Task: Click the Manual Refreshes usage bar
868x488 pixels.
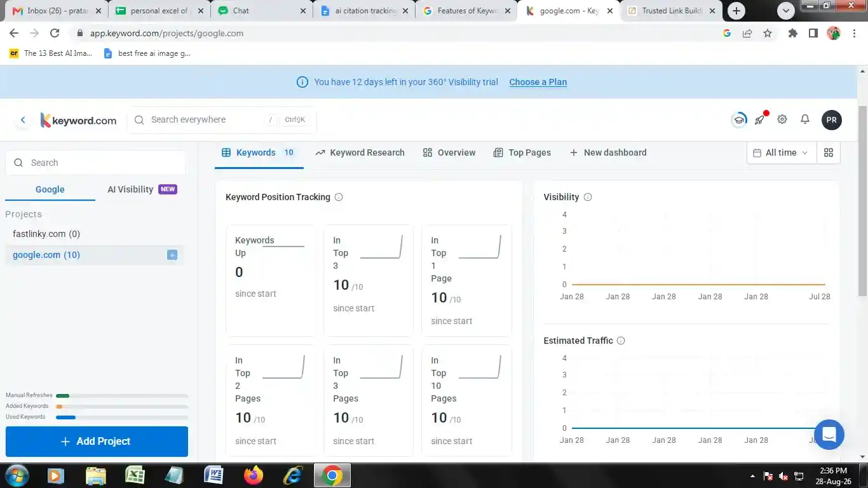Action: [x=122, y=396]
